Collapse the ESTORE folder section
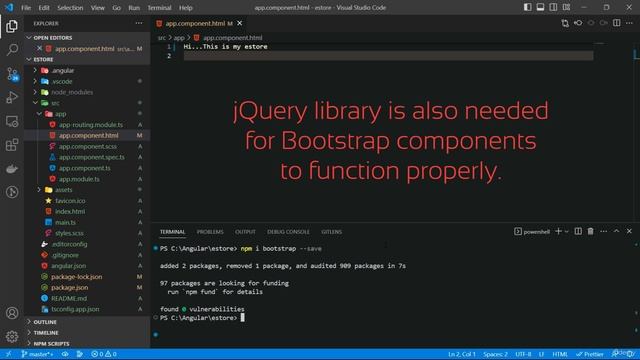640x360 pixels. pyautogui.click(x=29, y=60)
